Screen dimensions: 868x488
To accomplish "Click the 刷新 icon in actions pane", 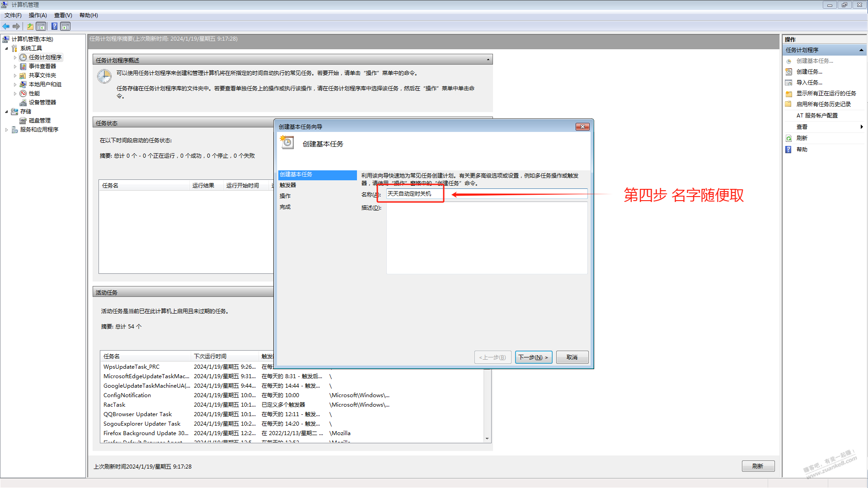I will pyautogui.click(x=789, y=138).
